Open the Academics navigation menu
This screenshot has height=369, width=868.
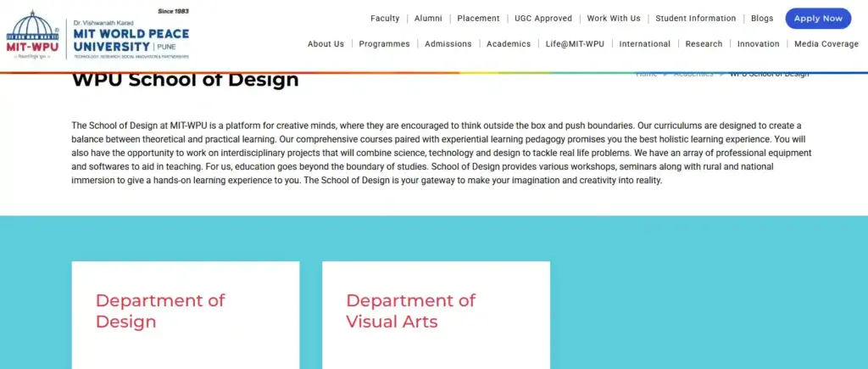coord(509,44)
